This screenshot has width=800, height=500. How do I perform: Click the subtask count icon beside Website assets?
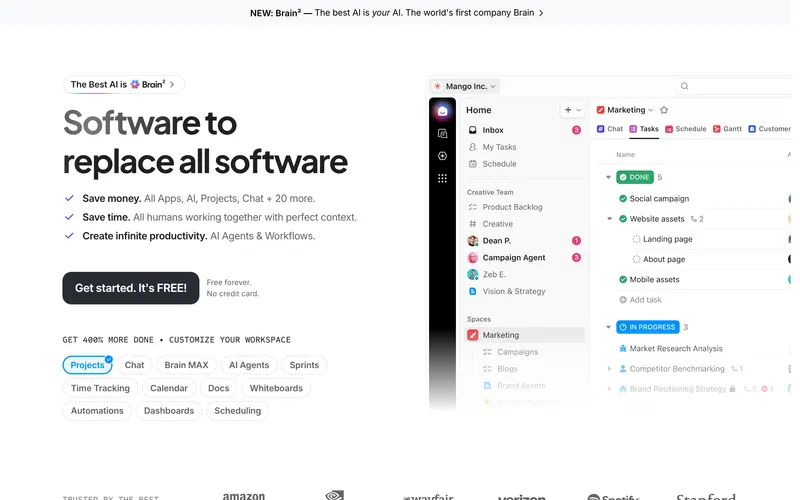click(694, 219)
